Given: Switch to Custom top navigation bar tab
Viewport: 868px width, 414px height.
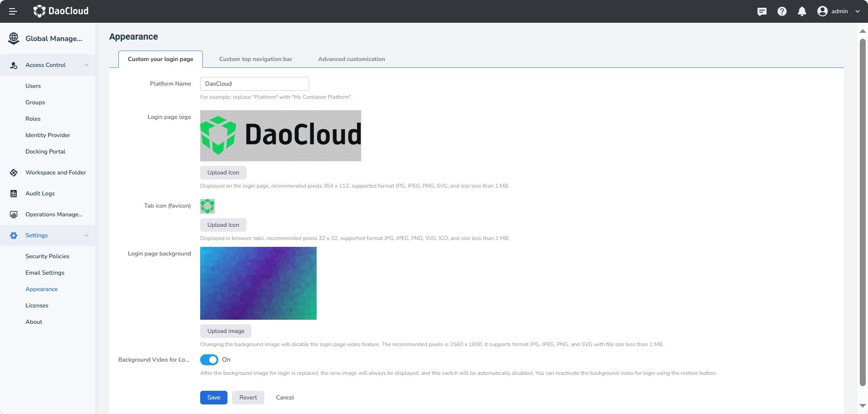Looking at the screenshot, I should click(256, 59).
